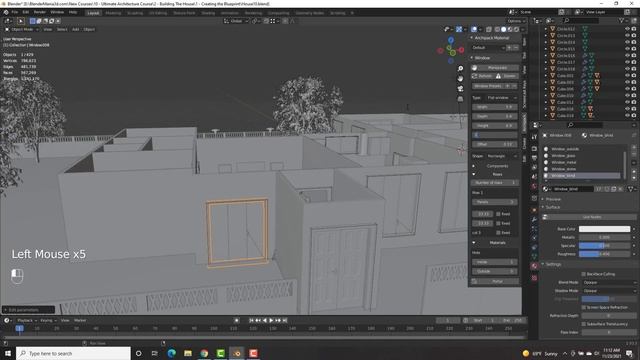Hide Circle.012 with its eye icon
This screenshot has height=360, width=640.
pyautogui.click(x=627, y=29)
